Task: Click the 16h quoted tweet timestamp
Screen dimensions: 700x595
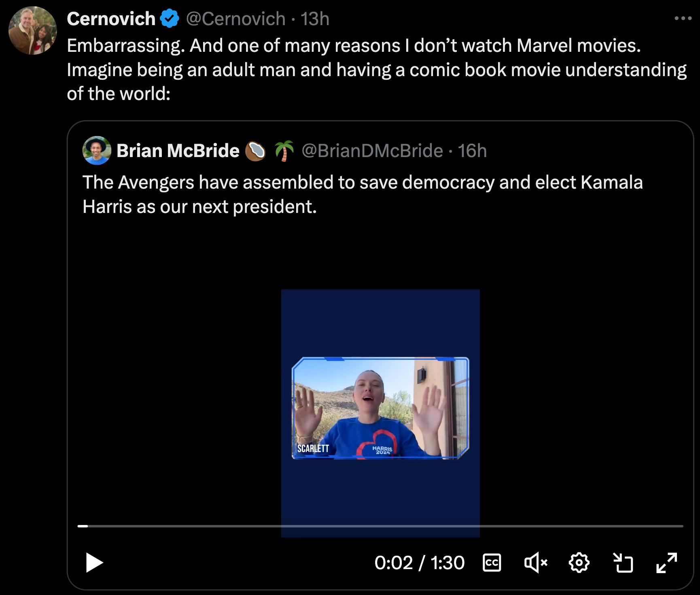Action: click(472, 151)
